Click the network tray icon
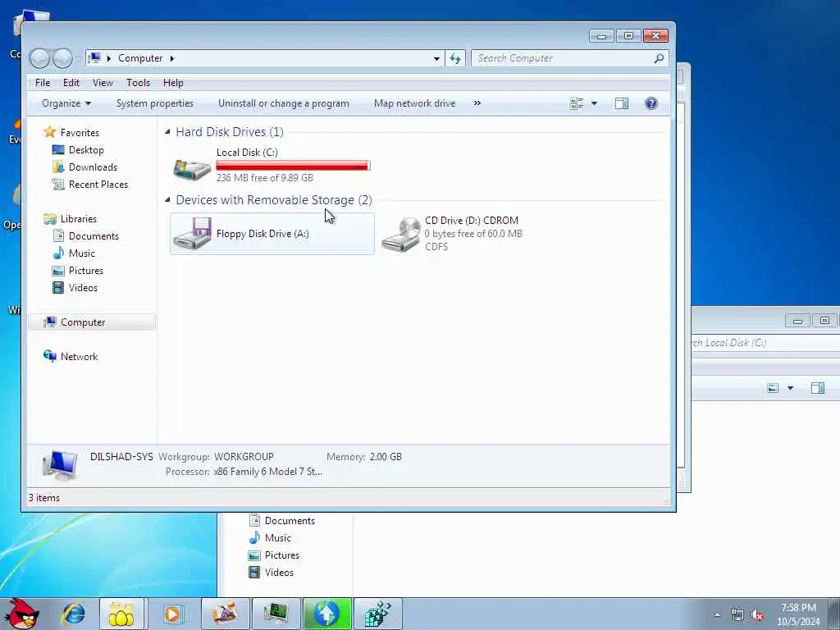The height and width of the screenshot is (630, 840). [737, 614]
